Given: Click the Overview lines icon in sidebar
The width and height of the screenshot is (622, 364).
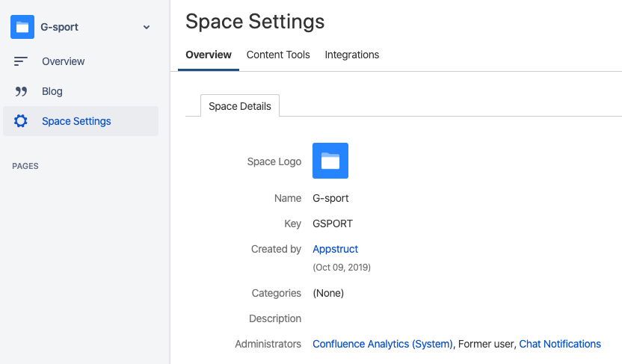Looking at the screenshot, I should [21, 61].
